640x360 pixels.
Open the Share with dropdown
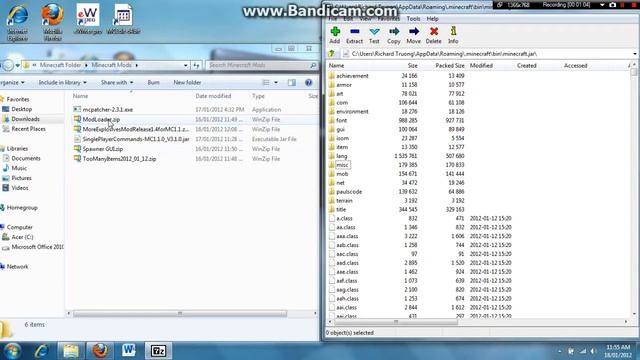pyautogui.click(x=117, y=82)
